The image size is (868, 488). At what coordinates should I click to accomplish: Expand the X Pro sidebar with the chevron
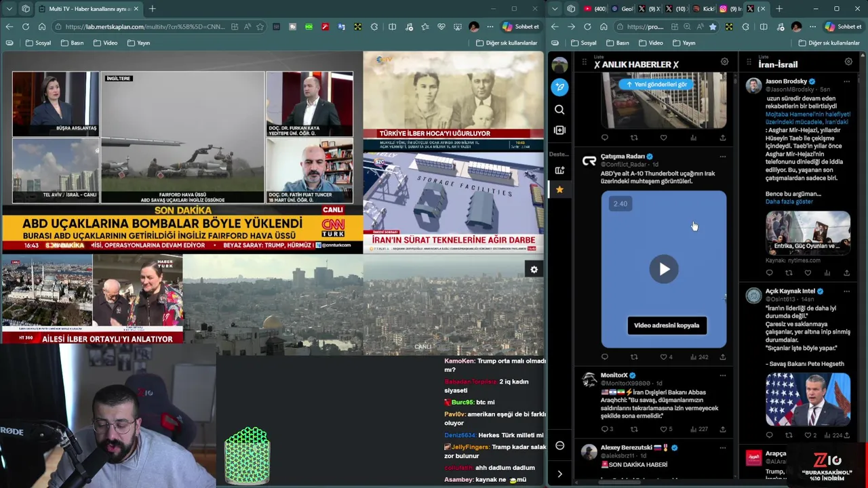click(x=559, y=474)
